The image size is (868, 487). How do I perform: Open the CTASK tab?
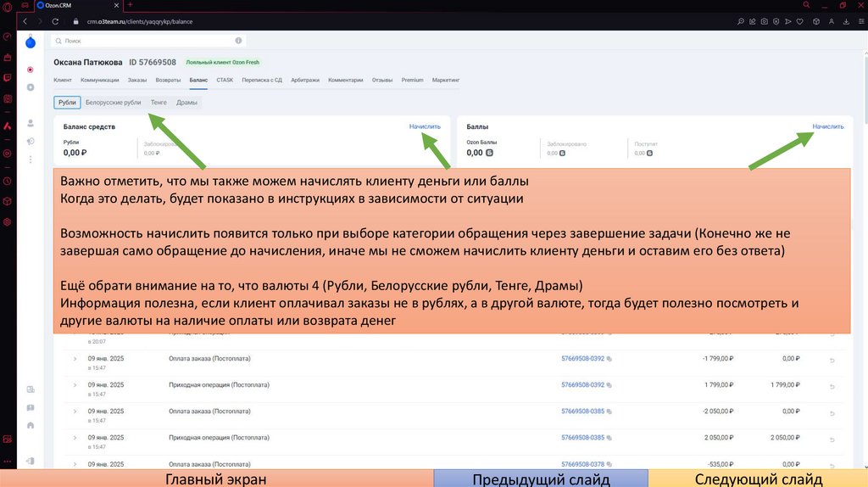pos(225,81)
